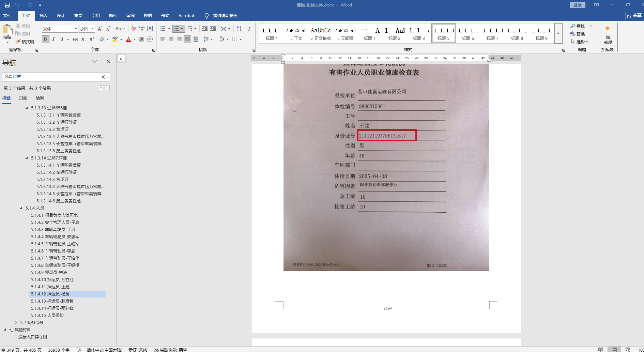Expand the 5.2 商务部分 heading

(16, 322)
